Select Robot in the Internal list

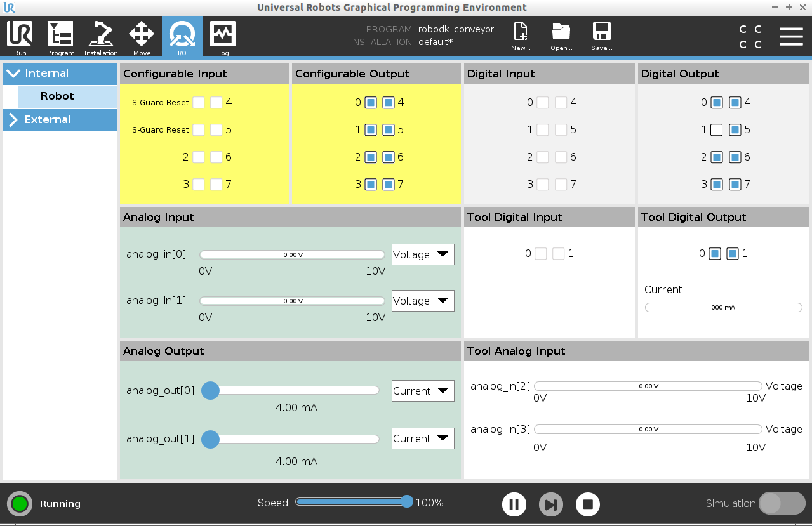[x=67, y=96]
